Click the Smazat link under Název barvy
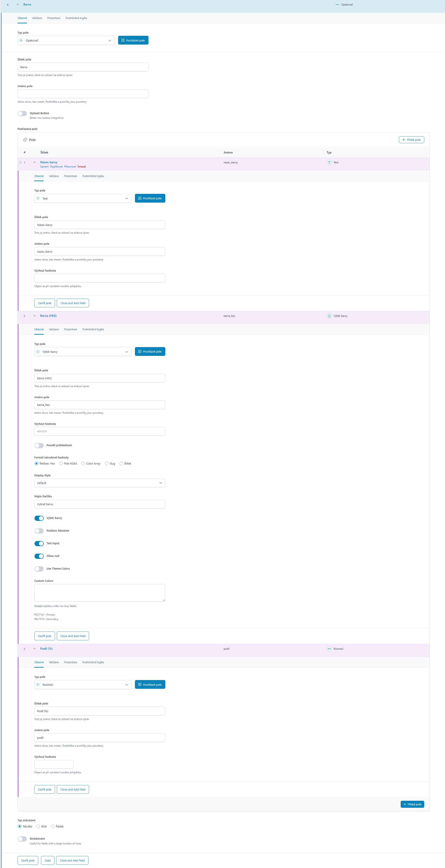The image size is (445, 868). (82, 167)
